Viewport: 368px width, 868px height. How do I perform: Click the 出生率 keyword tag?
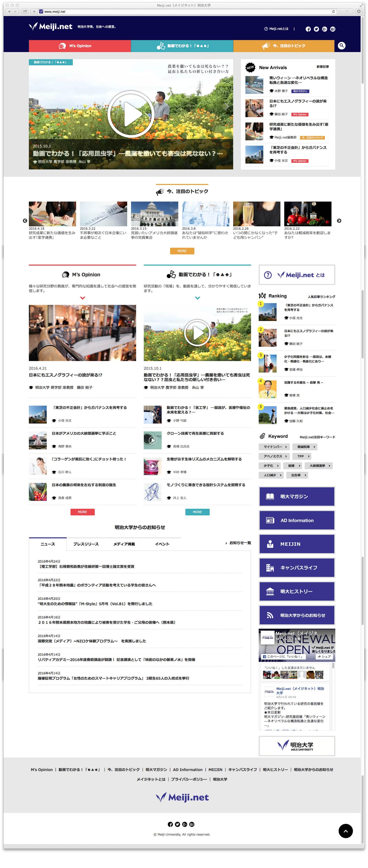click(x=297, y=475)
